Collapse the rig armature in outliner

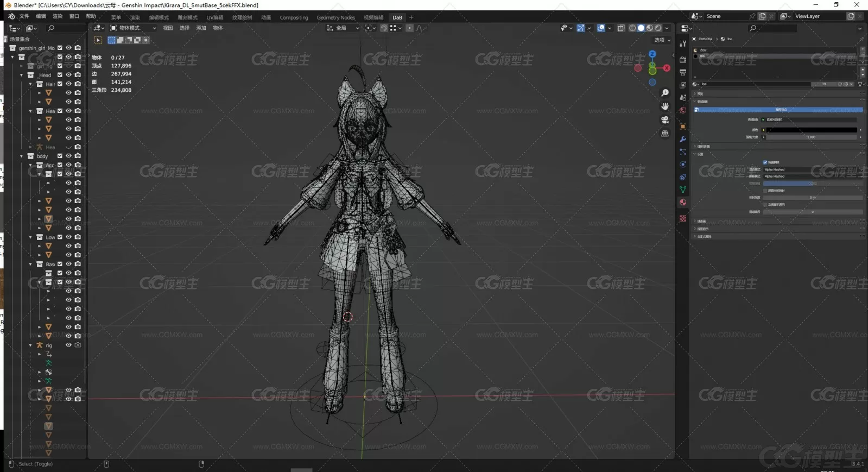[30, 345]
